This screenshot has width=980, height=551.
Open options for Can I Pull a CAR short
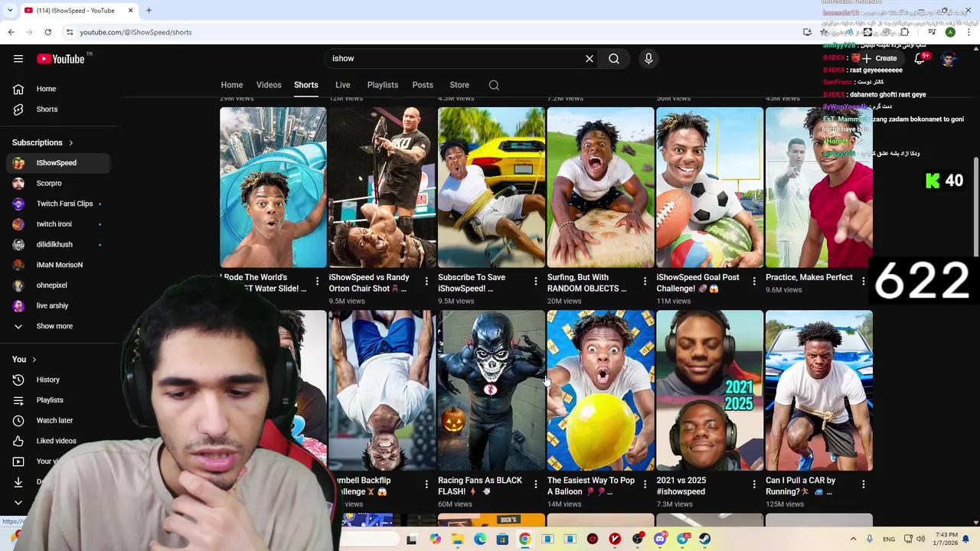pos(863,484)
